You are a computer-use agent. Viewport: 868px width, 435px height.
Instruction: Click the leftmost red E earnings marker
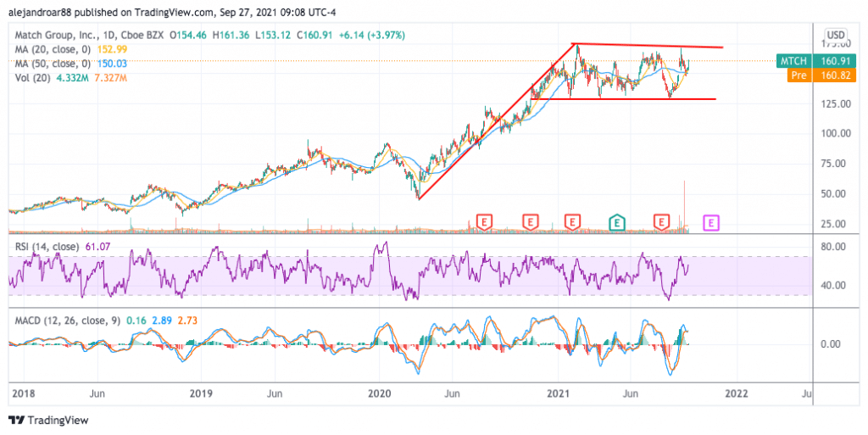[484, 222]
